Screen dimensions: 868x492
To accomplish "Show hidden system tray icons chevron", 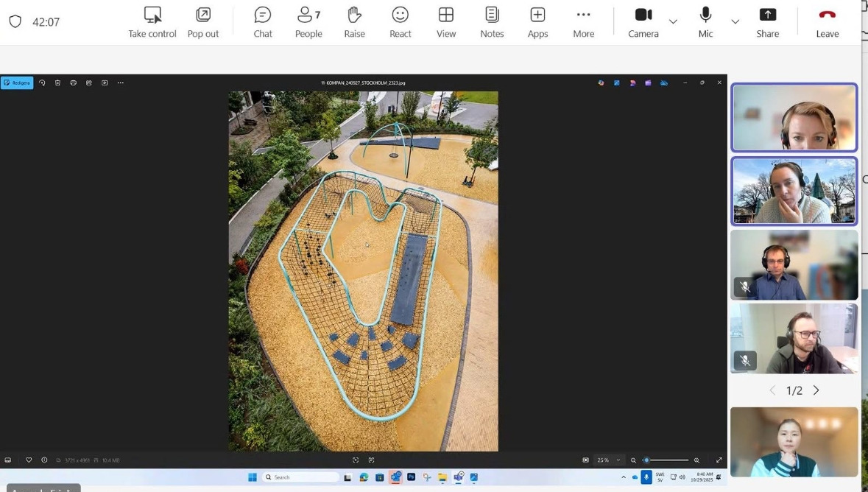I will [x=624, y=477].
